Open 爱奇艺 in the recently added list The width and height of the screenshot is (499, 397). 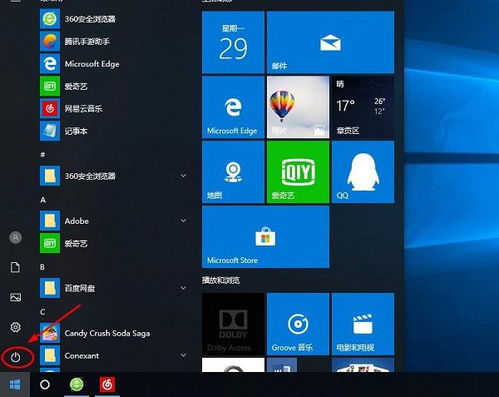click(x=113, y=86)
